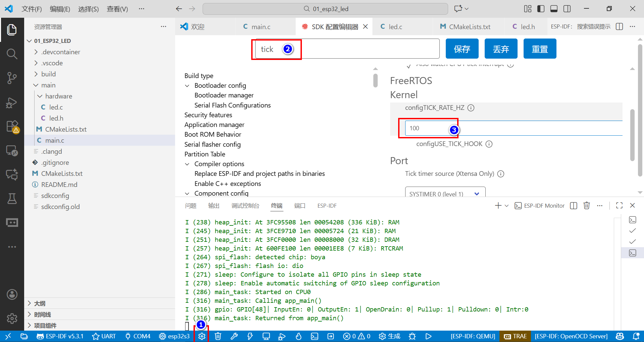Image resolution: width=644 pixels, height=342 pixels.
Task: Open the Testing flask icon view
Action: pyautogui.click(x=12, y=198)
